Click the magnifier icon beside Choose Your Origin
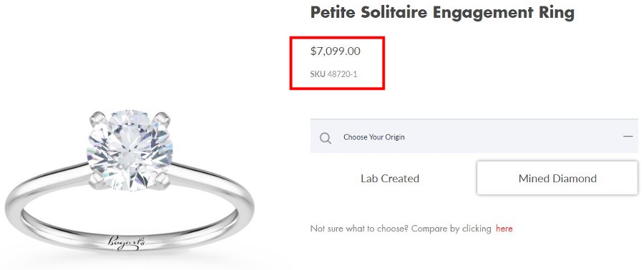The width and height of the screenshot is (644, 270). pos(326,139)
